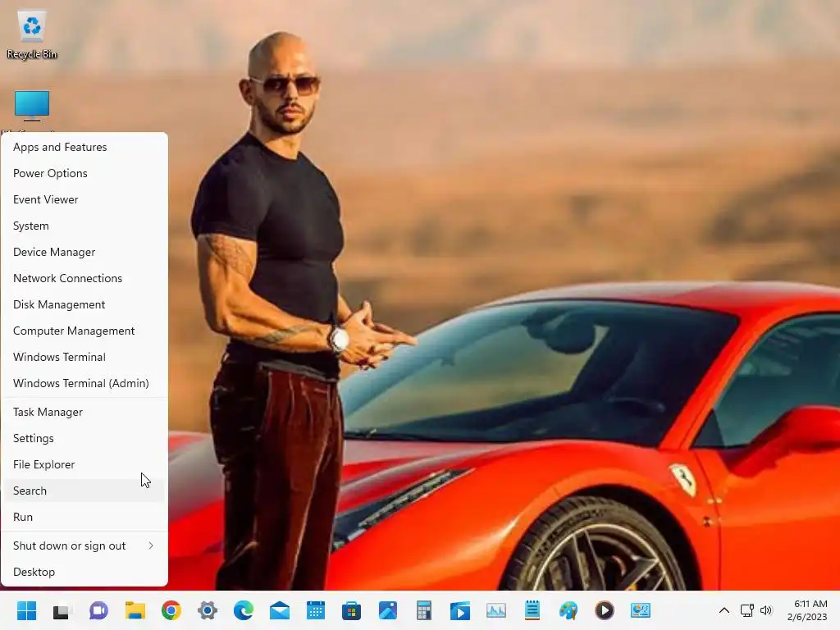Select the Recycle Bin desktop icon
Viewport: 840px width, 630px height.
pyautogui.click(x=32, y=34)
